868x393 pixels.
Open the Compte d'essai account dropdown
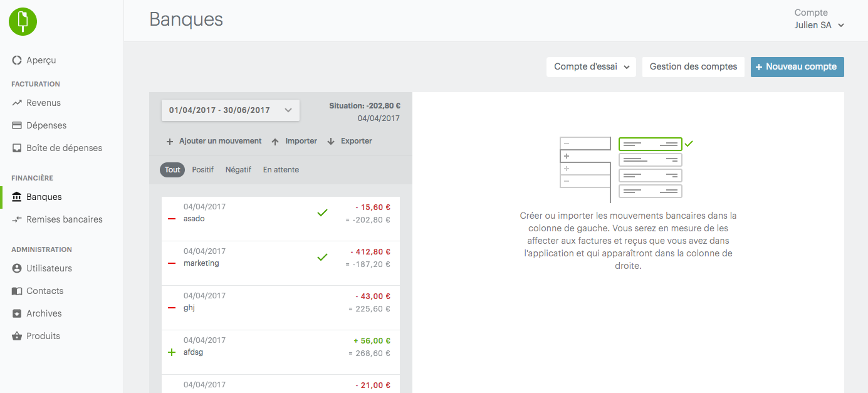point(592,67)
